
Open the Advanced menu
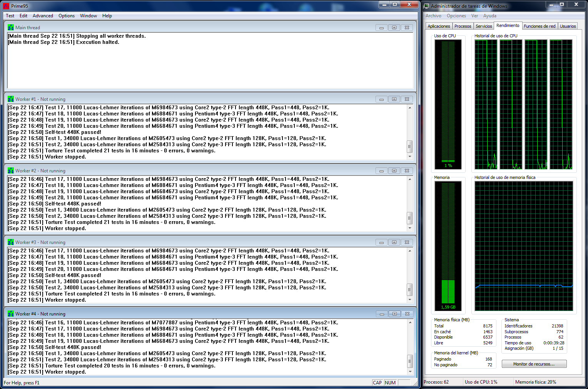(43, 16)
